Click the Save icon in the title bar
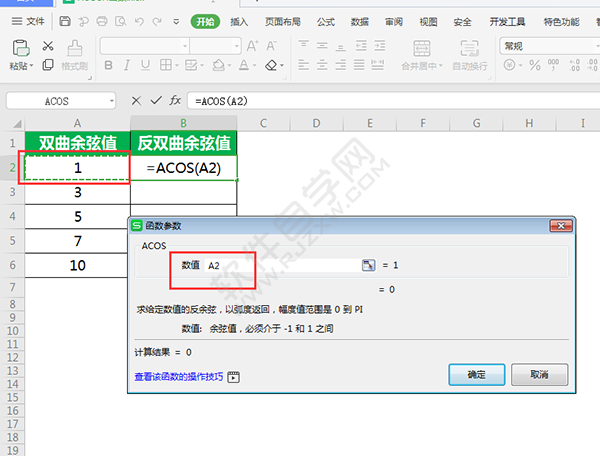This screenshot has height=456, width=600. pos(66,20)
